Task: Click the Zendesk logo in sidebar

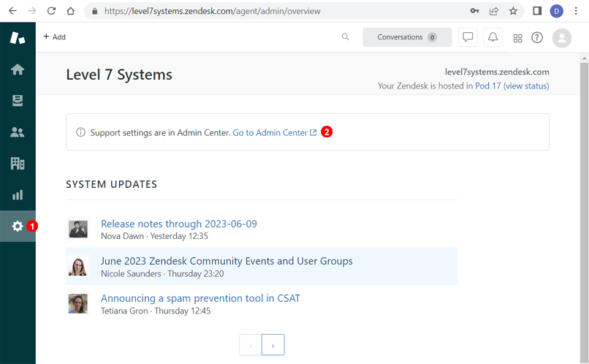Action: pos(18,37)
